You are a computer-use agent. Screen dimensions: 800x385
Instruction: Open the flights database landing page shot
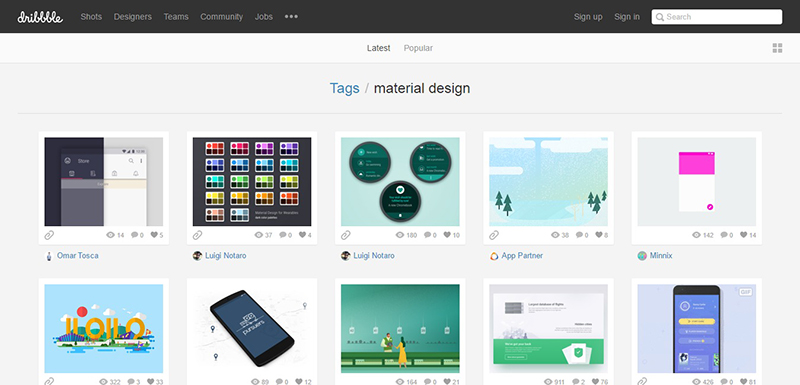coord(548,328)
